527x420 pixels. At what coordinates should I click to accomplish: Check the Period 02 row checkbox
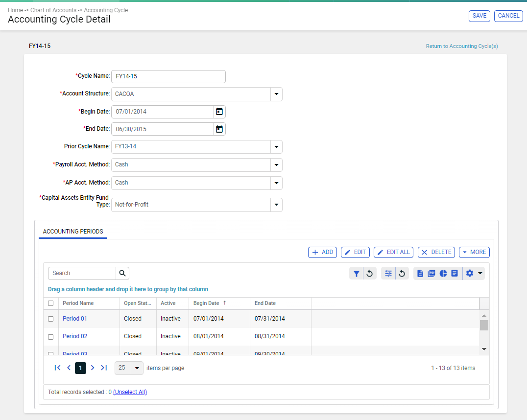[x=51, y=337]
